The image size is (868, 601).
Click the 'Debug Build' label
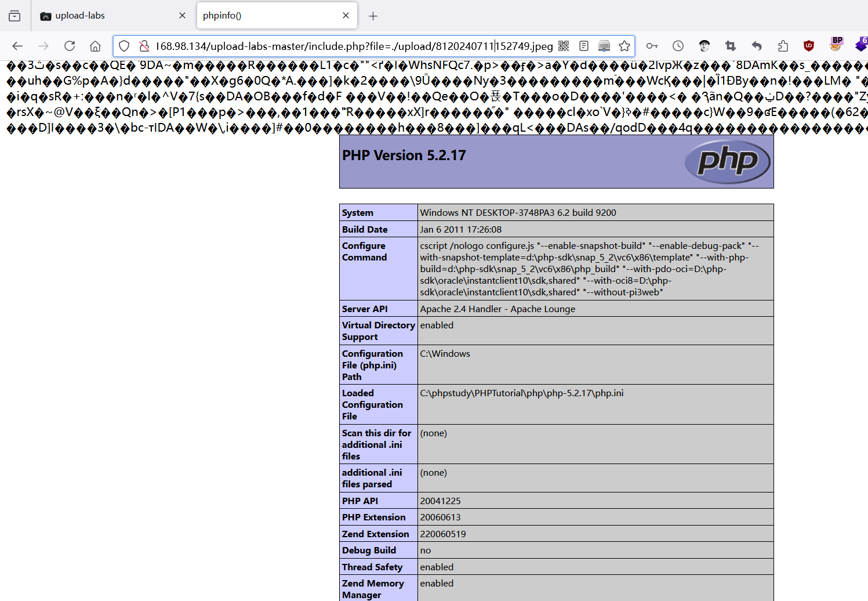pos(369,551)
